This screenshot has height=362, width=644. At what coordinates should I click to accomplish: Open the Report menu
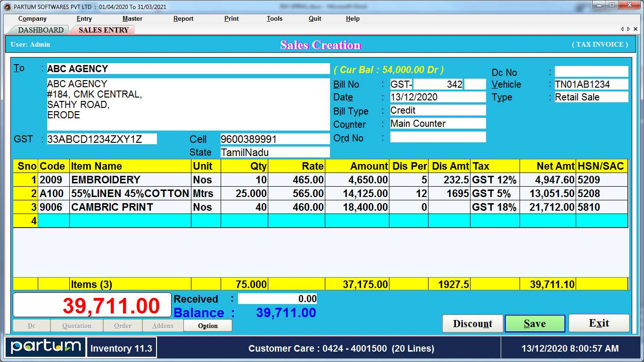point(183,19)
